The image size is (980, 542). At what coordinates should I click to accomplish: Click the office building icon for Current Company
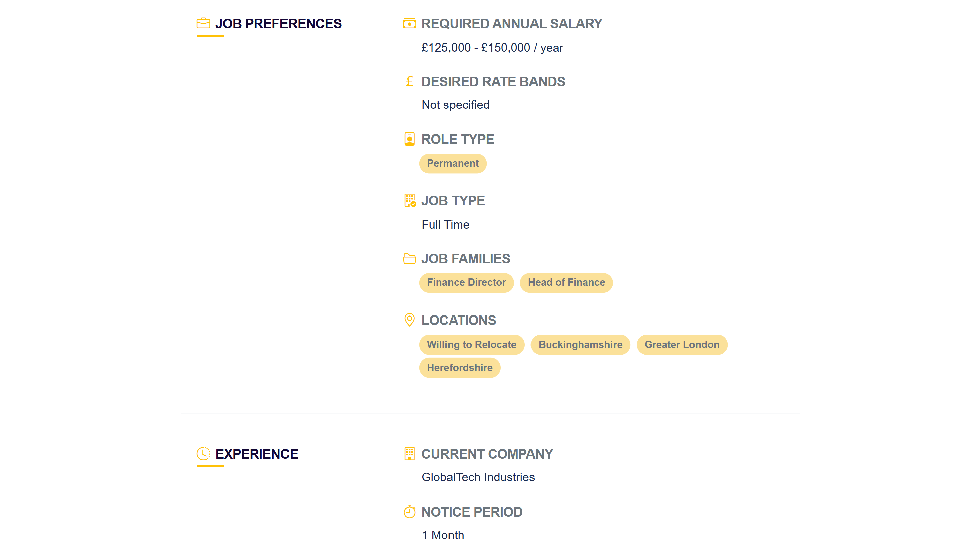point(409,453)
